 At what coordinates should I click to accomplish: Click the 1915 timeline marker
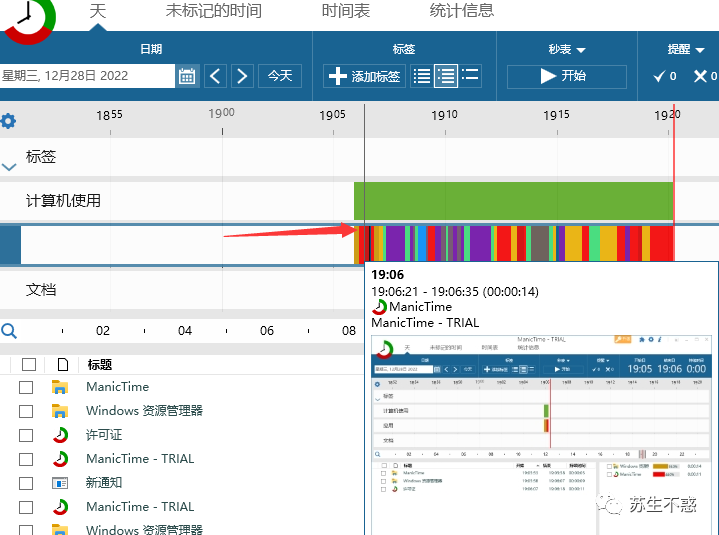coord(556,115)
